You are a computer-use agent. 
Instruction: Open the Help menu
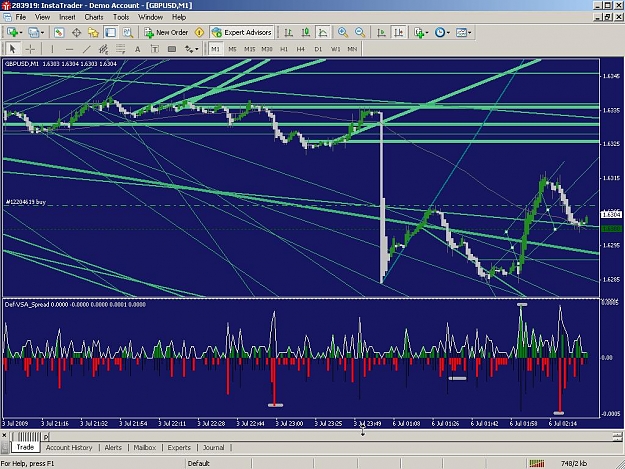179,17
